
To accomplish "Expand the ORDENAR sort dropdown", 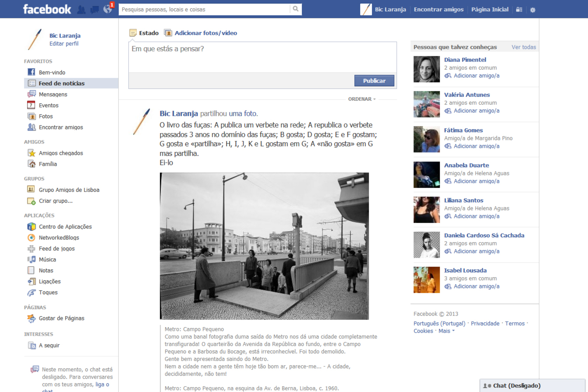I will [x=362, y=99].
